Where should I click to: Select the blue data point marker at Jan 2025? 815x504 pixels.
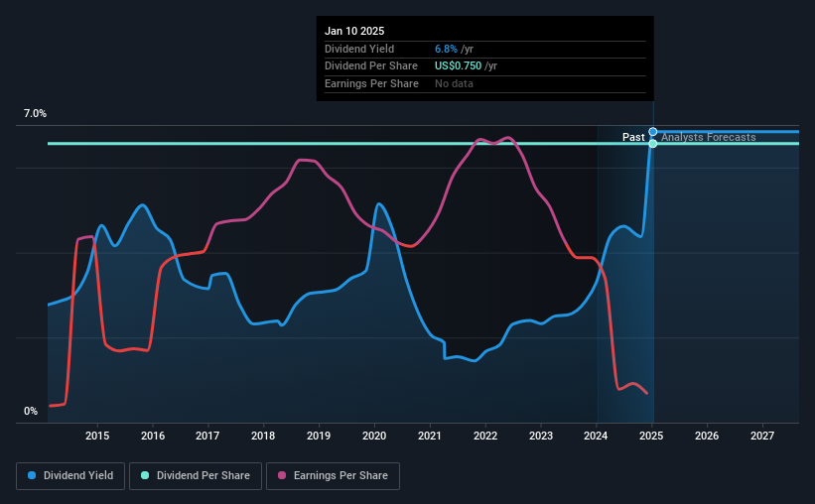[x=653, y=132]
